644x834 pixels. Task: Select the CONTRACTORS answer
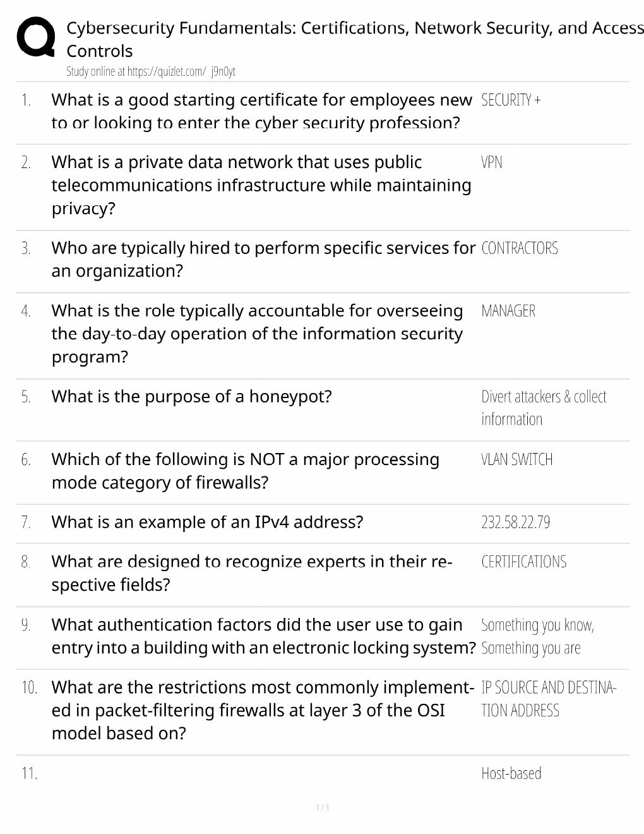click(x=520, y=248)
